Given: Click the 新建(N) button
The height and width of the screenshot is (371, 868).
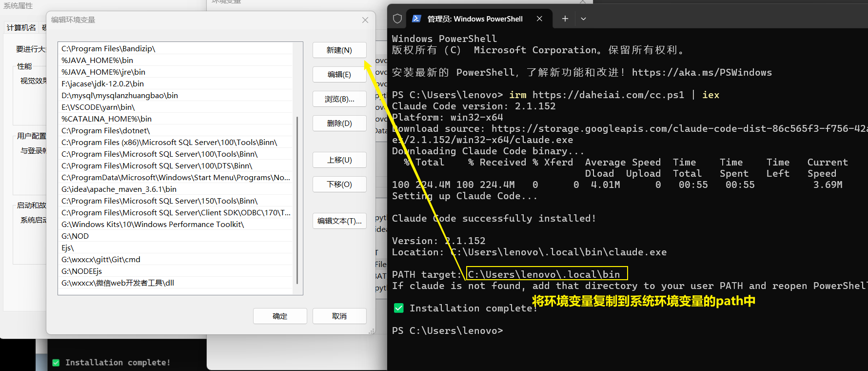Looking at the screenshot, I should coord(339,50).
